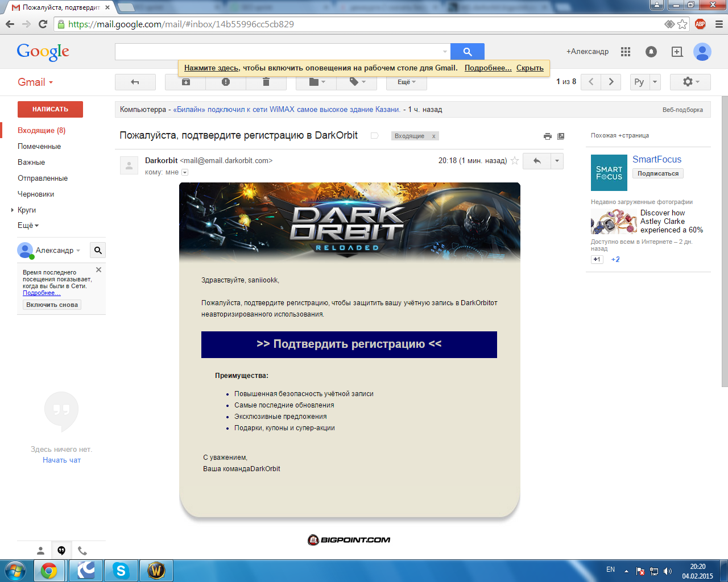728x582 pixels.
Task: Click Подписаться for SmartFocus
Action: click(658, 173)
